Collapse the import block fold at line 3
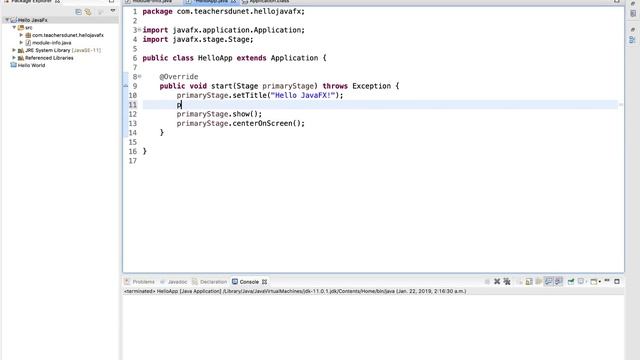Screen dimensions: 640x360 click(140, 30)
